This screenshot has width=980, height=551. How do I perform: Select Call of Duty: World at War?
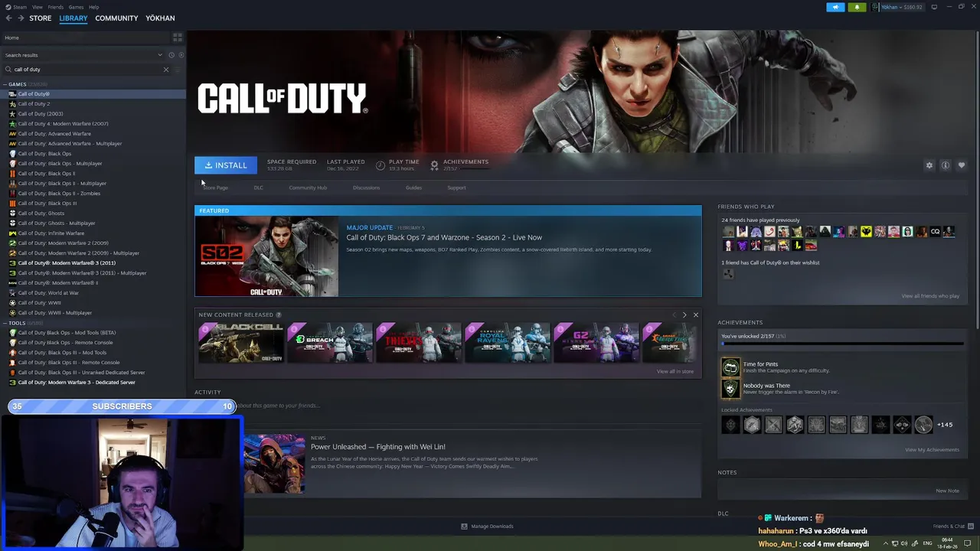pos(48,293)
